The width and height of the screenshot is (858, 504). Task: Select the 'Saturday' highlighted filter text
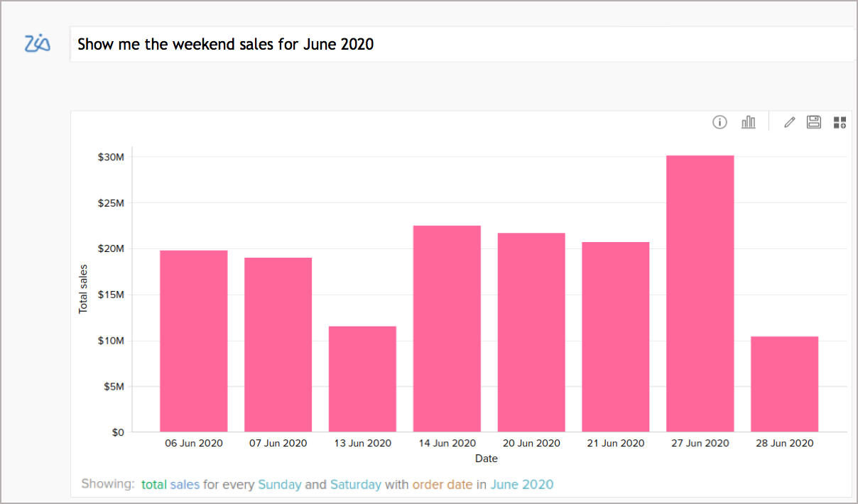pos(356,484)
